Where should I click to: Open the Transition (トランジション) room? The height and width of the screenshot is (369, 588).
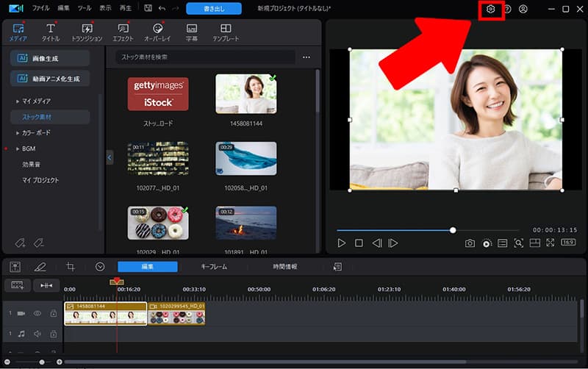[x=87, y=32]
